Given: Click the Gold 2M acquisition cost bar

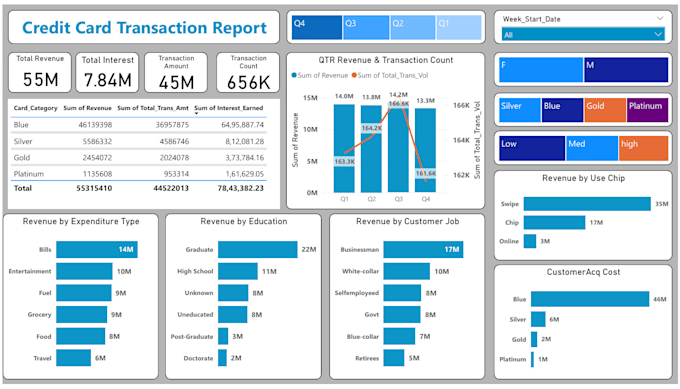Looking at the screenshot, I should (534, 339).
